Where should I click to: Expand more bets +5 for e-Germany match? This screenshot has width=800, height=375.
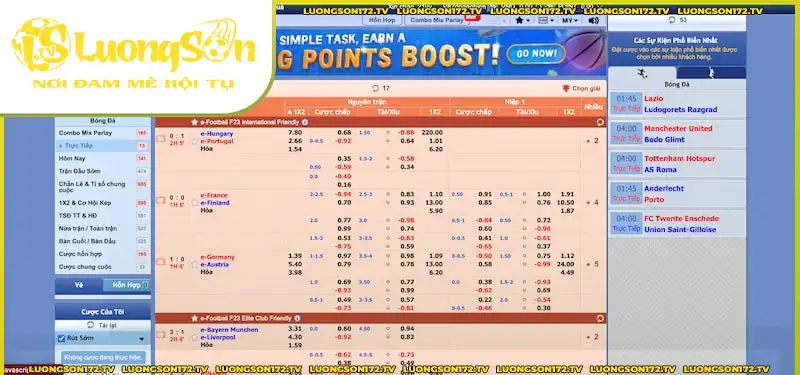(592, 264)
